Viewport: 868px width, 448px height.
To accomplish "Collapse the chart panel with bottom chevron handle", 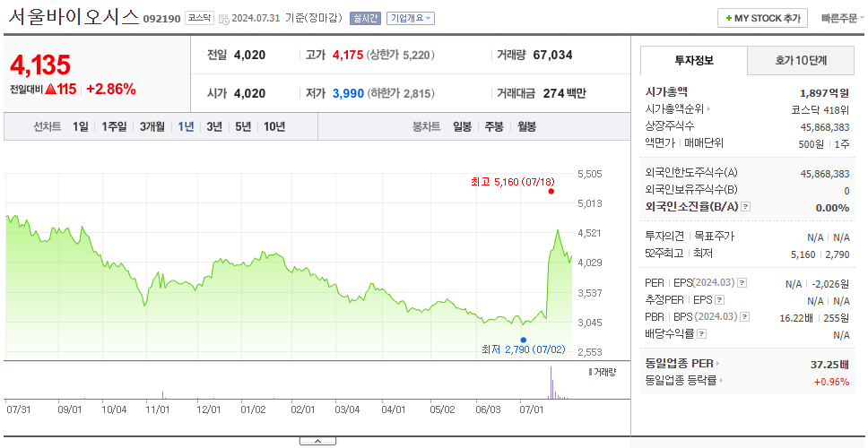I will (x=317, y=441).
